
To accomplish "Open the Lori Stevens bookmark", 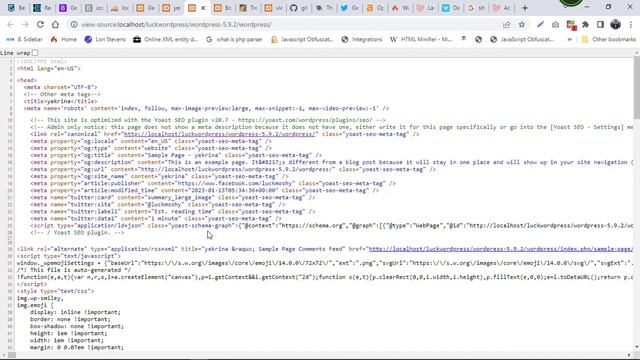I will pos(105,39).
